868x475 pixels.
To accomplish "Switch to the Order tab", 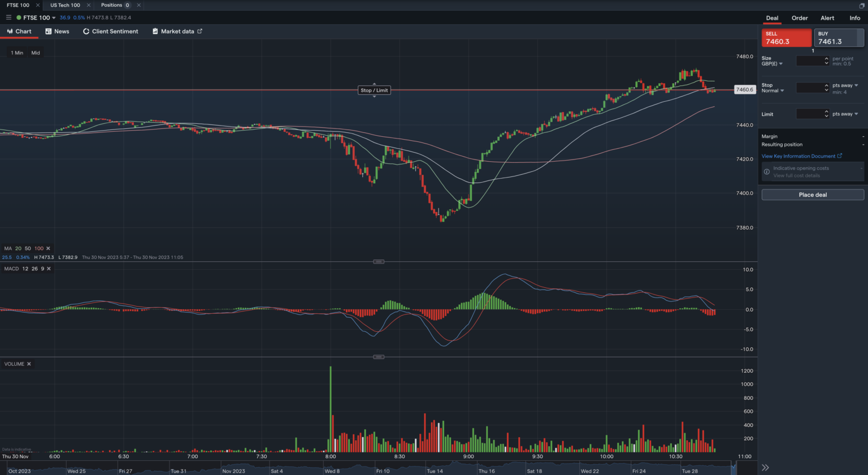I will pos(799,18).
